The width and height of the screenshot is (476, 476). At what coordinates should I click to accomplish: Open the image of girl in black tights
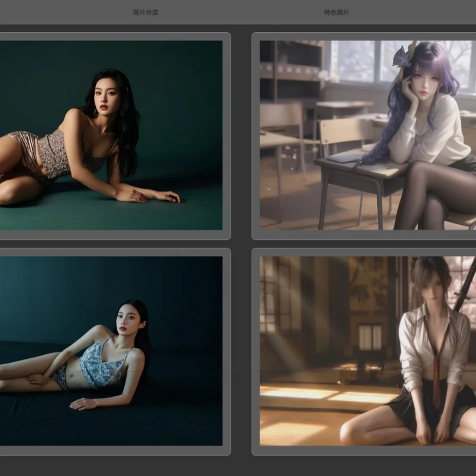[368, 135]
